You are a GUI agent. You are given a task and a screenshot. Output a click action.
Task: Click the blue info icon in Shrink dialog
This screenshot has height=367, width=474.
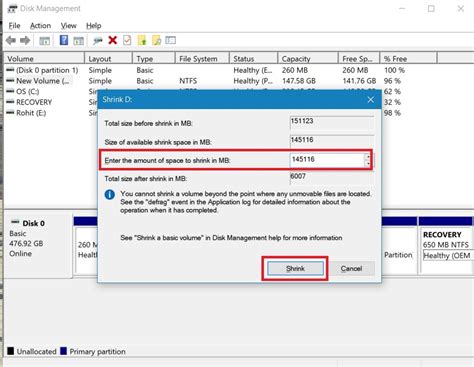110,194
